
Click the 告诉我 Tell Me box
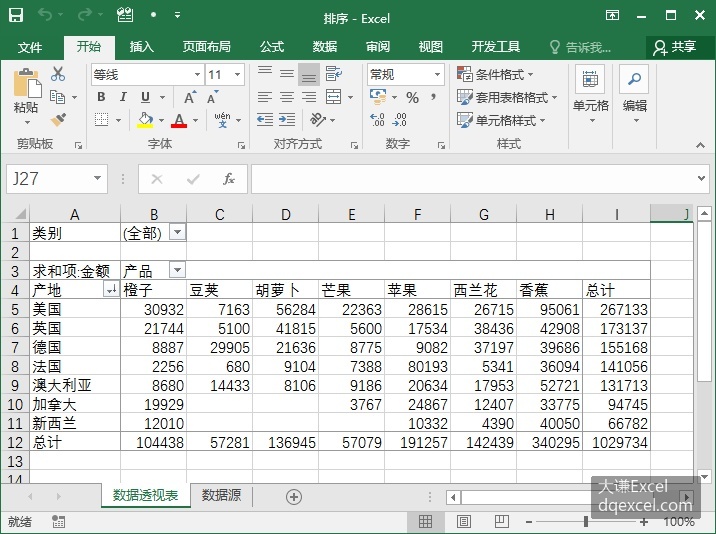pyautogui.click(x=580, y=47)
